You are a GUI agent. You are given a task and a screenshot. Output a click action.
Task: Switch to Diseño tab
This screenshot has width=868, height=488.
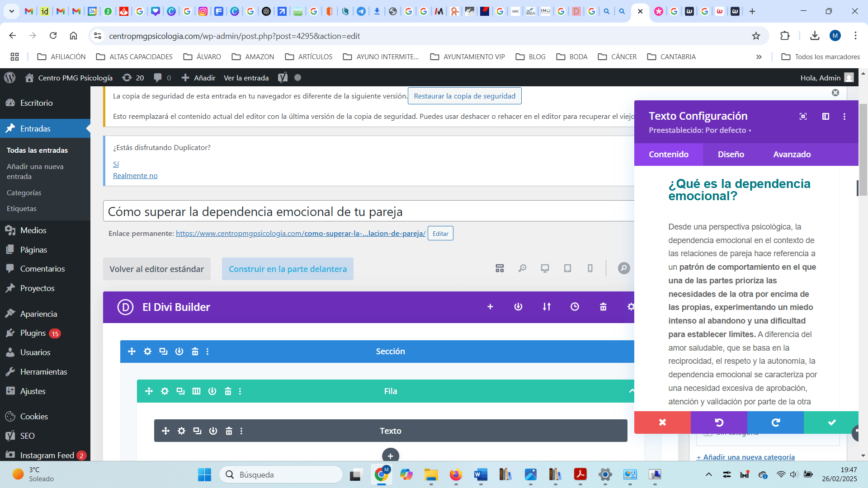click(x=731, y=155)
